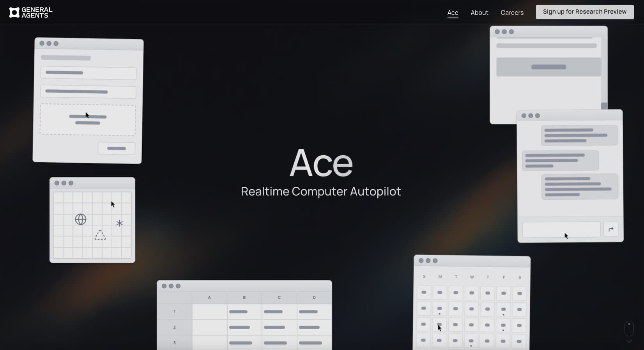Click the large Ace heading
Screen dimensions: 644x350
point(321,163)
